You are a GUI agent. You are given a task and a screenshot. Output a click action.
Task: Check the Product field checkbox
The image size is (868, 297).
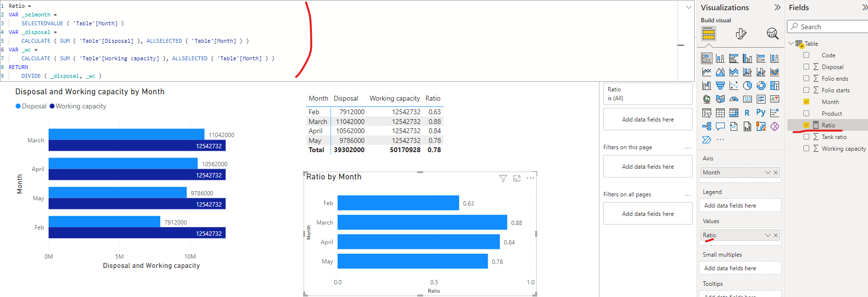(x=806, y=113)
